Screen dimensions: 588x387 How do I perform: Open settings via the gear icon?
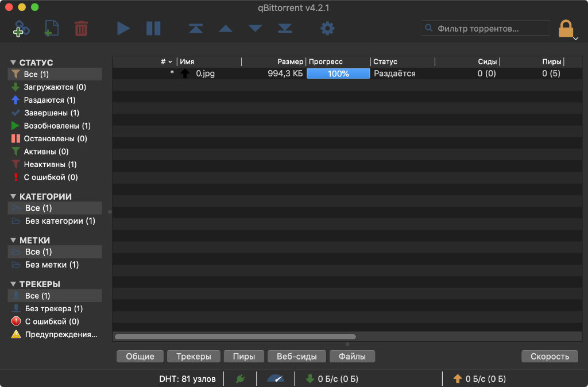click(x=327, y=28)
